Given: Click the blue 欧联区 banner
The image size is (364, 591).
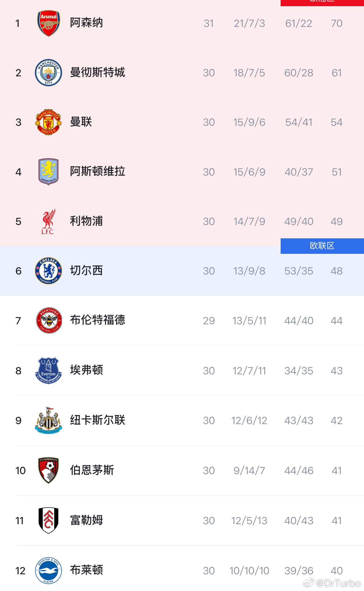Looking at the screenshot, I should pyautogui.click(x=322, y=246).
